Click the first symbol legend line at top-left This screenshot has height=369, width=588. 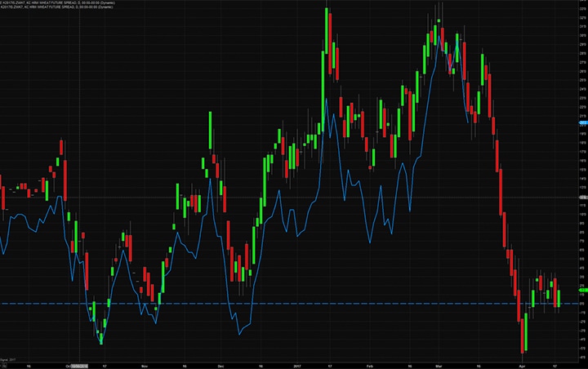click(x=57, y=3)
